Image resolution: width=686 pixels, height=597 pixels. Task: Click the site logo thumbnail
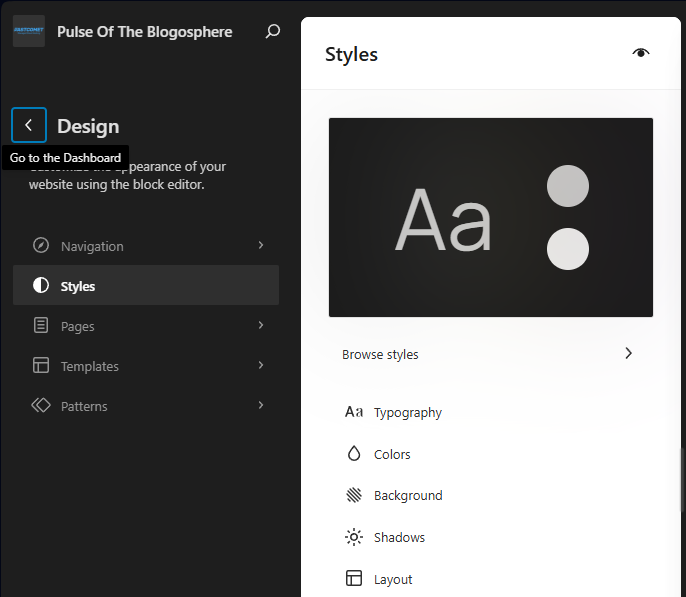pyautogui.click(x=28, y=31)
